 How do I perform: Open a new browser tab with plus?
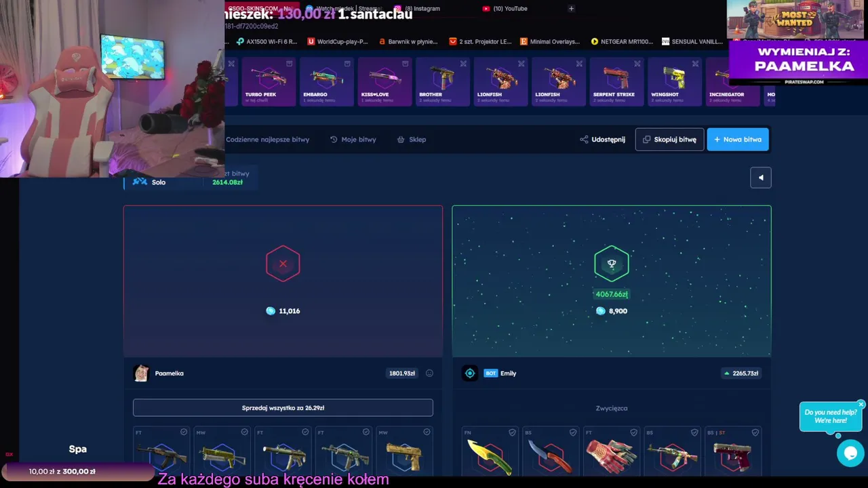click(571, 9)
